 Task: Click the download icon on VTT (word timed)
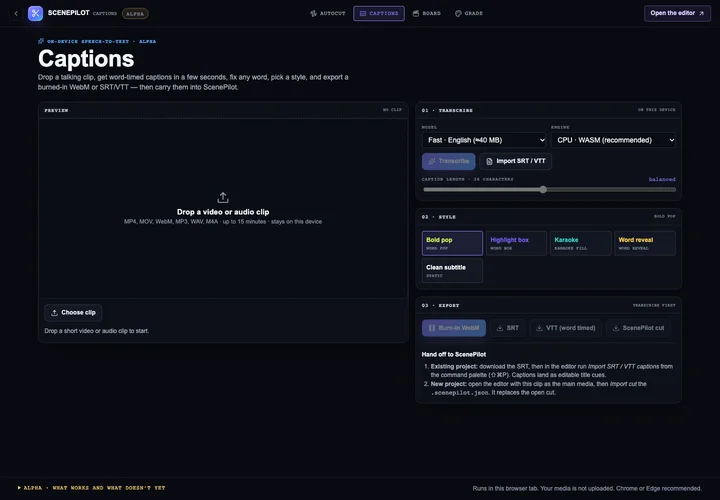coord(539,328)
